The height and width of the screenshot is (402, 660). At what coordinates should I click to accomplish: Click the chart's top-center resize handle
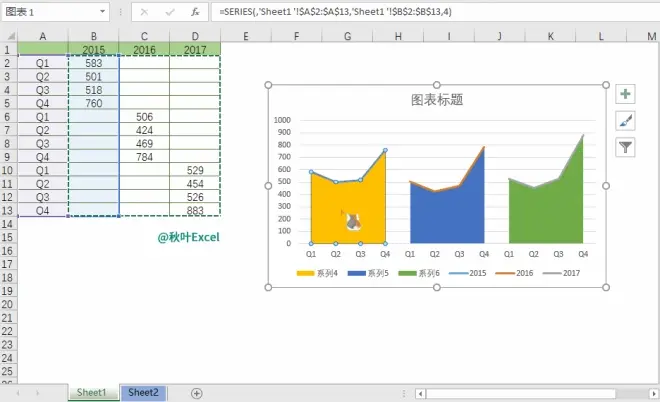(437, 85)
